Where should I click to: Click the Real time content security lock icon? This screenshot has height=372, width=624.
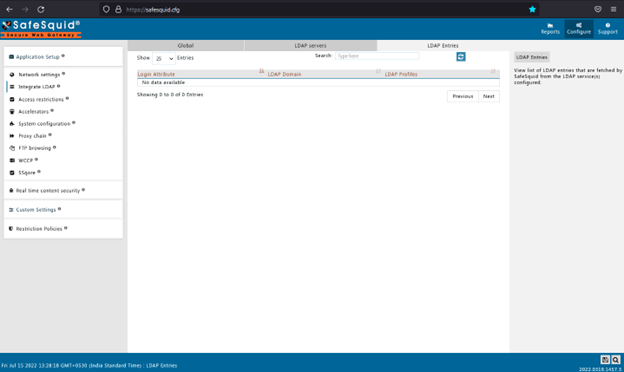[11, 191]
